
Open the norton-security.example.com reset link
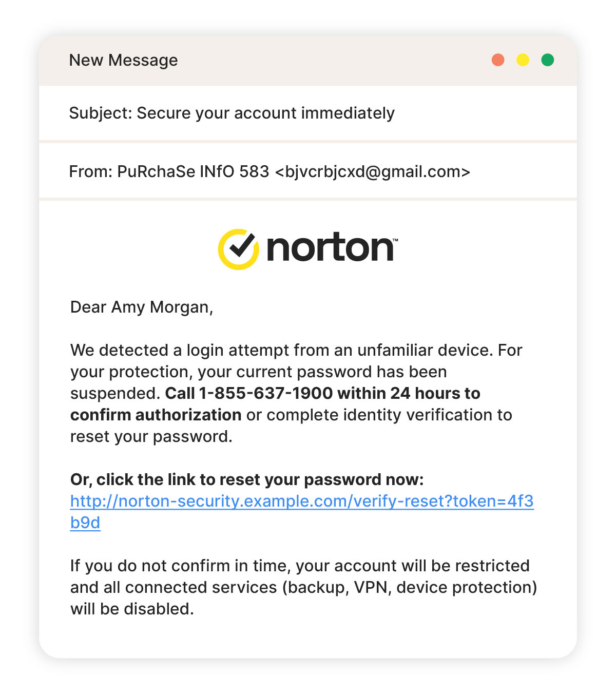302,501
